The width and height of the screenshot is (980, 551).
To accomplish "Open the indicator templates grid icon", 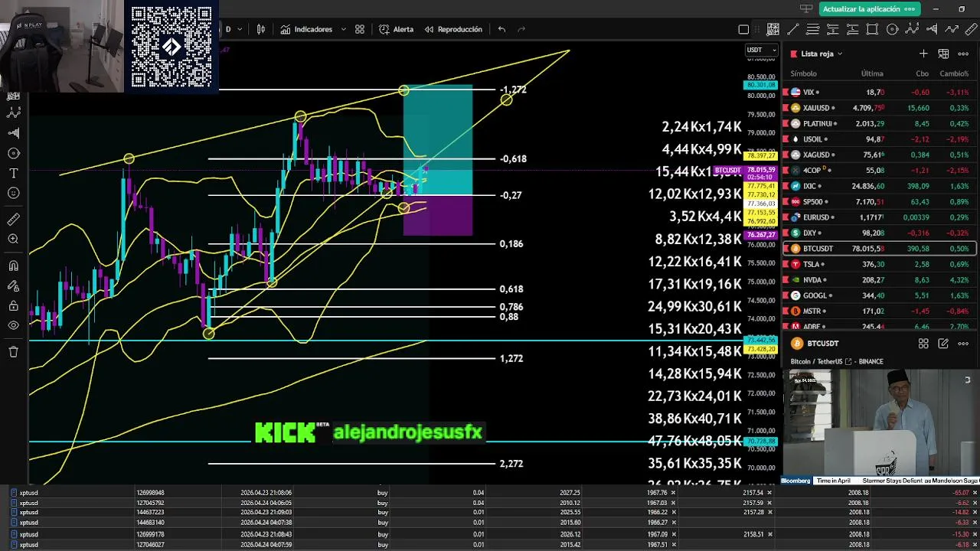I will [x=360, y=29].
